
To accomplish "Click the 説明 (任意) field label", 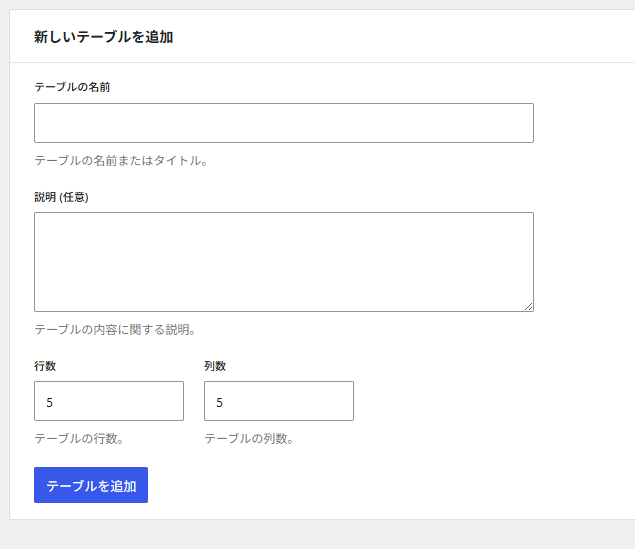I will pyautogui.click(x=61, y=197).
